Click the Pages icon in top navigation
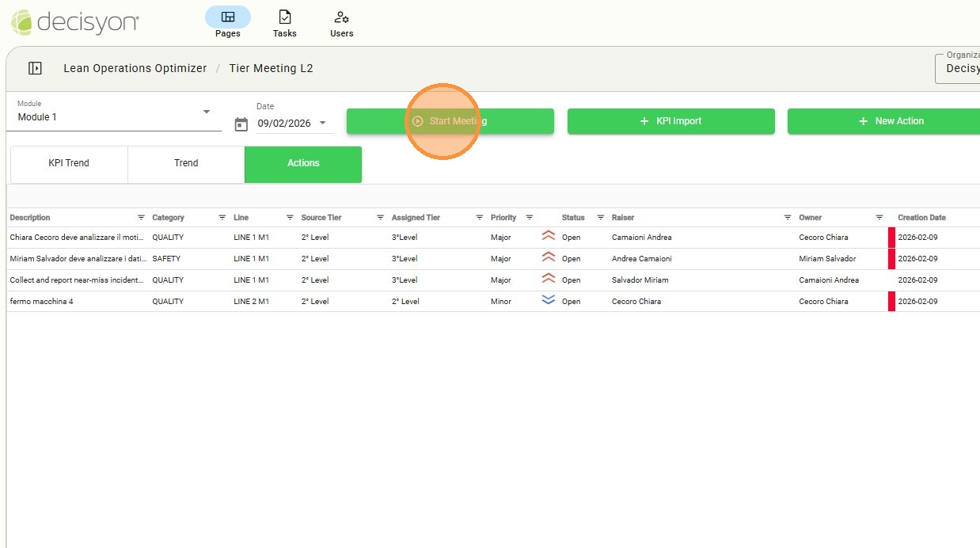 click(x=228, y=17)
